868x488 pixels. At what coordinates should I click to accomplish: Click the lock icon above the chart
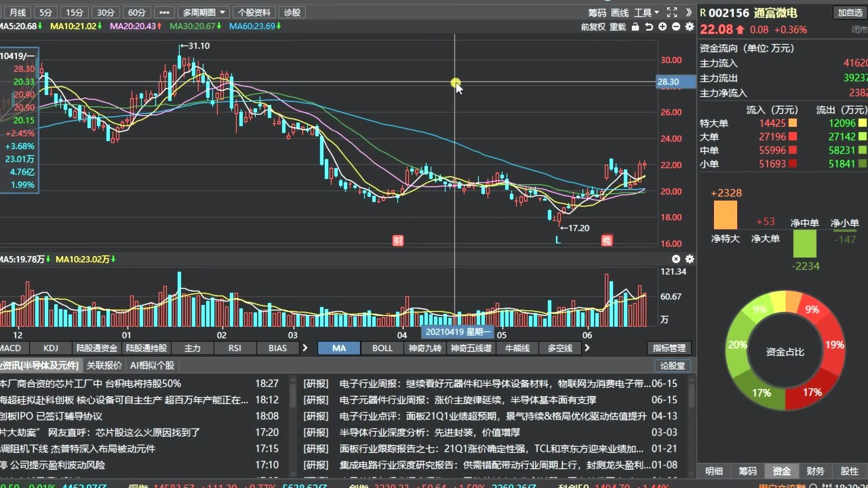(635, 27)
